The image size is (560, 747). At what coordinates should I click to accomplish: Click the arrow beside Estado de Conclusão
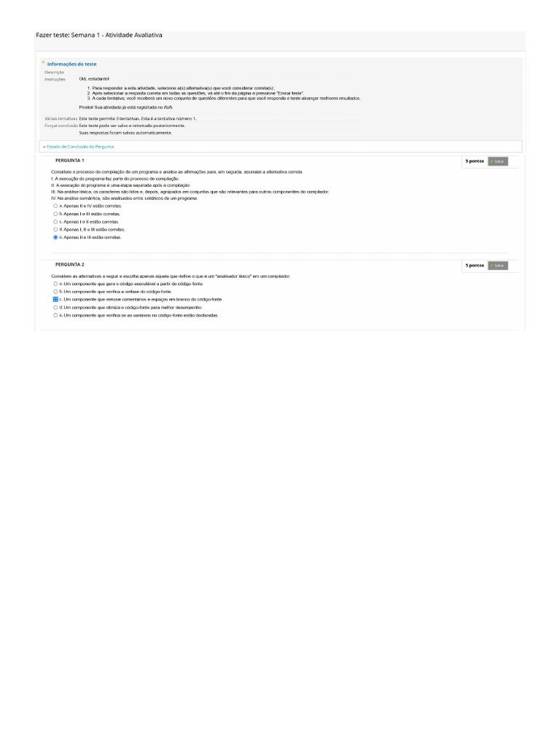coord(44,147)
